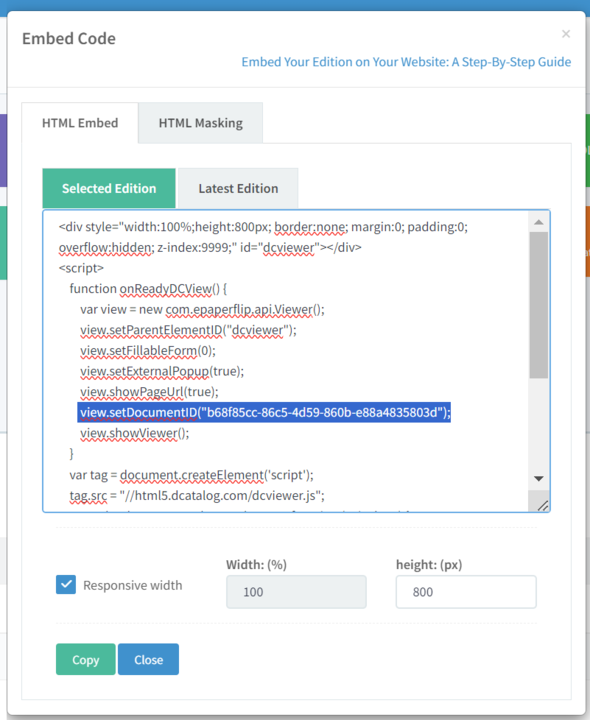Click the height px input field
Screen dimensions: 590x720
point(466,592)
